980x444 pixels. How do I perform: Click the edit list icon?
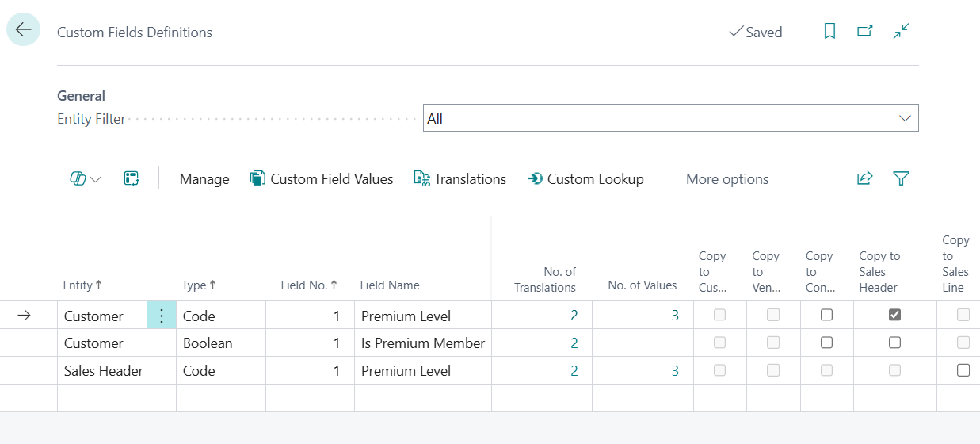pos(132,179)
